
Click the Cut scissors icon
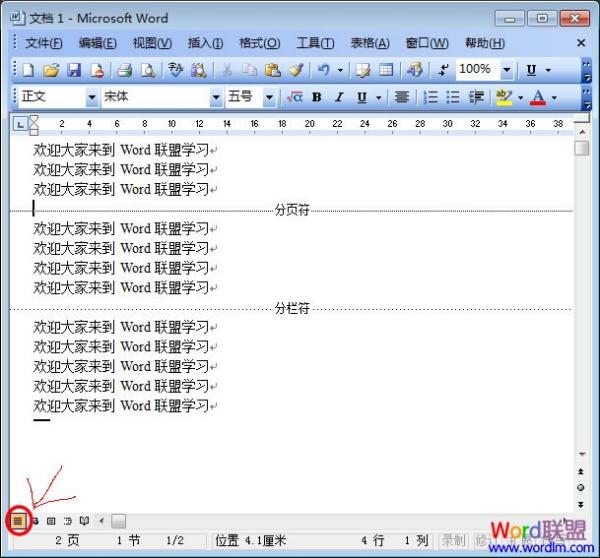[227, 70]
